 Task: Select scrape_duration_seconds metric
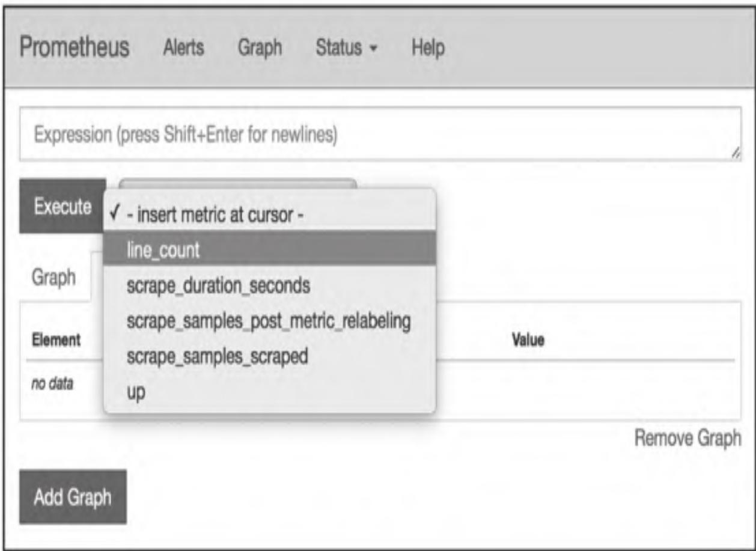coord(219,285)
